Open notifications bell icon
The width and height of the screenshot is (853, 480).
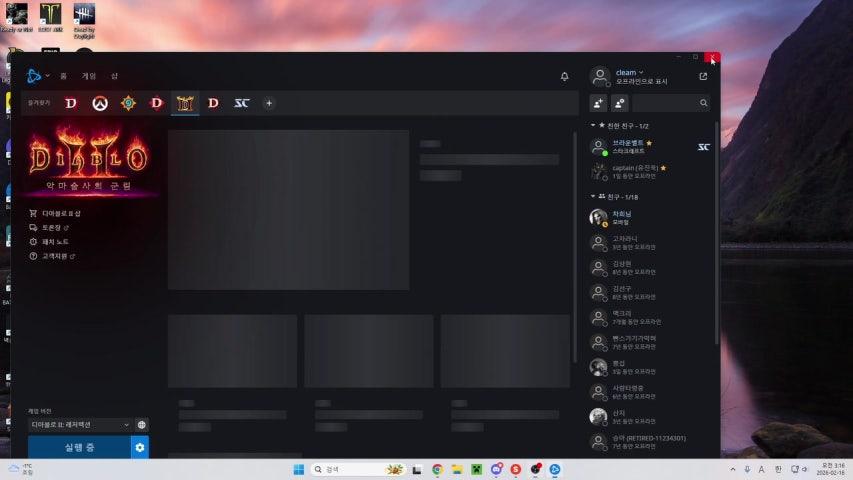click(x=565, y=77)
